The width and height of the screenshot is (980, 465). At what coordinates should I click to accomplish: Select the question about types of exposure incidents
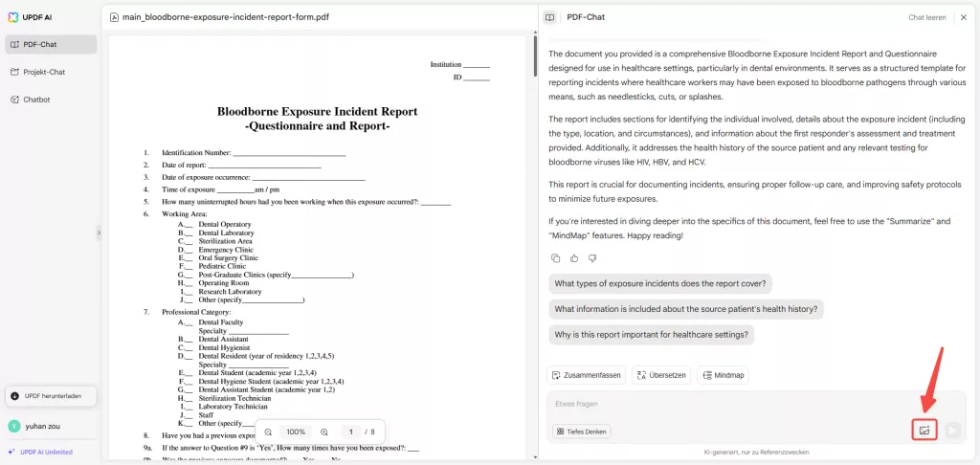pyautogui.click(x=660, y=283)
